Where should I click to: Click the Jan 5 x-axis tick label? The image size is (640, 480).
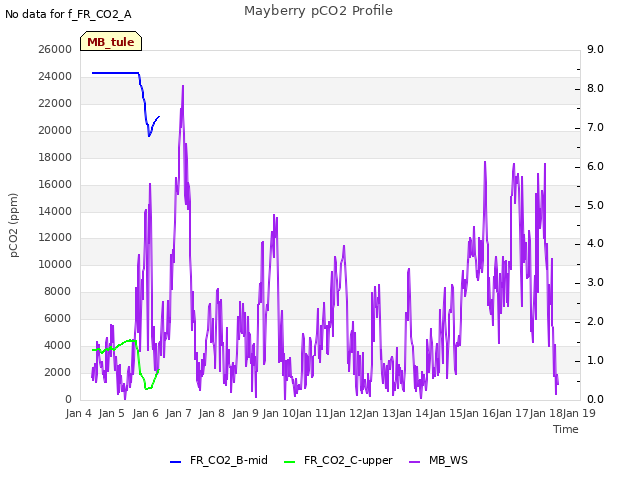click(x=111, y=413)
